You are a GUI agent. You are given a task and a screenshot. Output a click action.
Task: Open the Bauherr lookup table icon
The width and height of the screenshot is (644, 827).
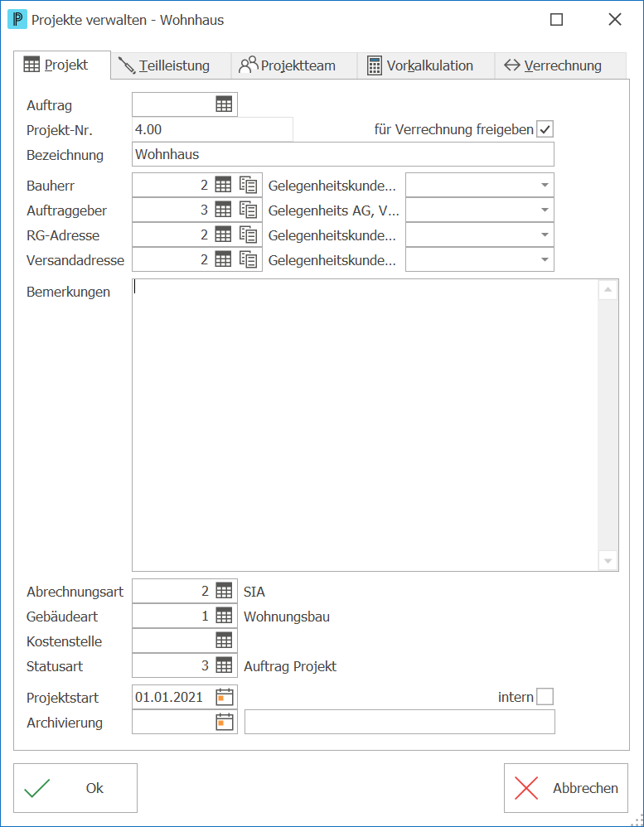coord(223,185)
